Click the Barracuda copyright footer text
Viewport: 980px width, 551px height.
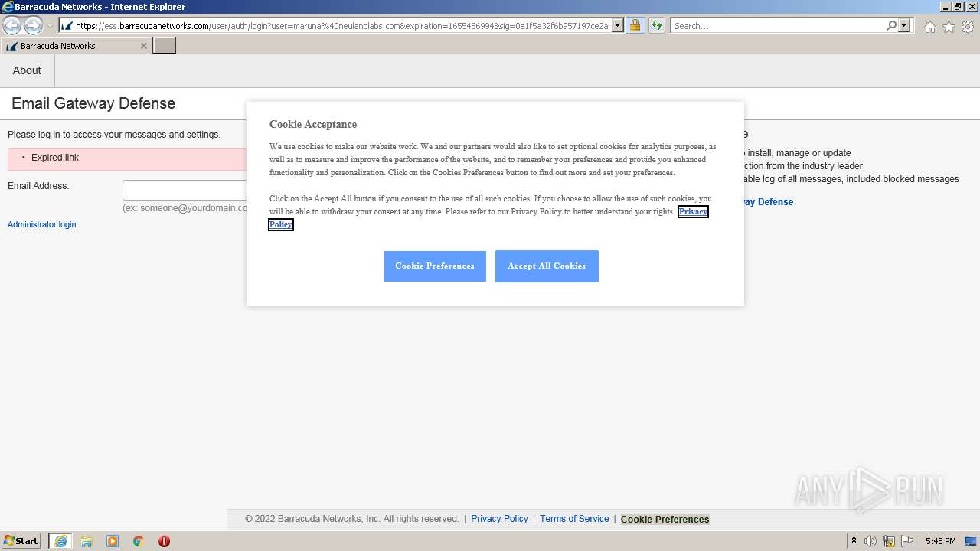[x=352, y=519]
